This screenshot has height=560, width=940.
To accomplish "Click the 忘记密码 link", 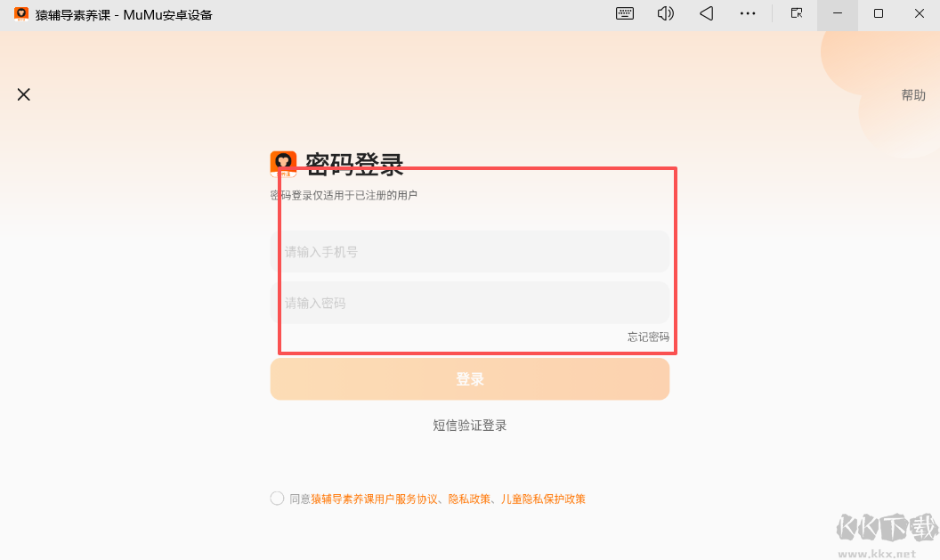I will point(648,337).
